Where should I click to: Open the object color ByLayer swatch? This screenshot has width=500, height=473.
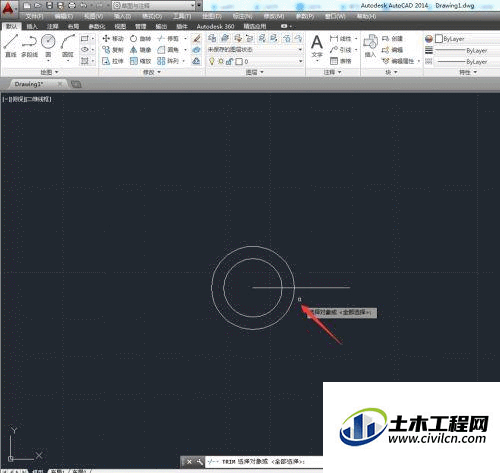coord(439,39)
